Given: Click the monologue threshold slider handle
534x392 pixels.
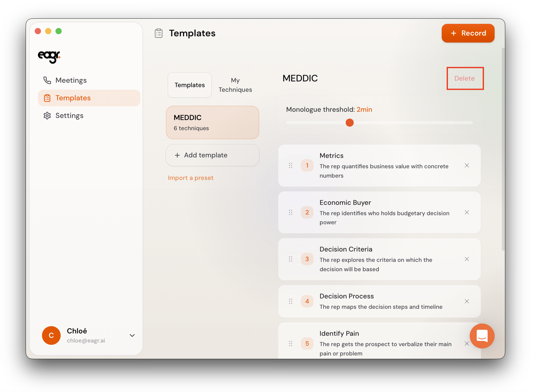Looking at the screenshot, I should tap(349, 123).
